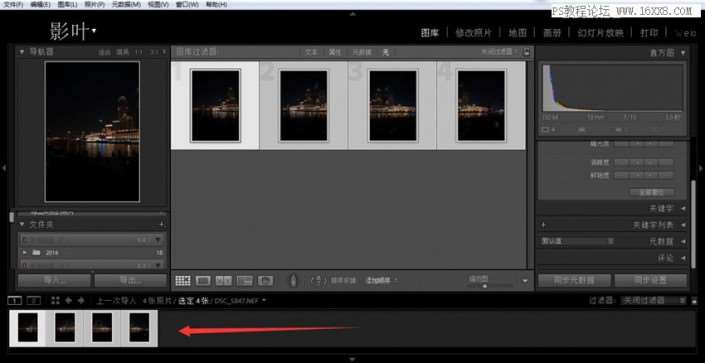Select the third thumbnail in the filmstrip

pyautogui.click(x=102, y=327)
